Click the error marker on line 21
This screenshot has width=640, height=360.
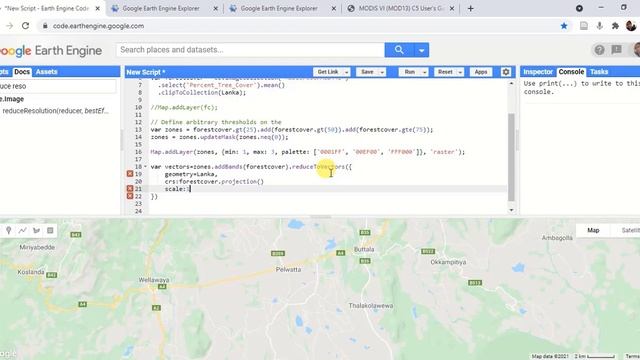[x=130, y=189]
